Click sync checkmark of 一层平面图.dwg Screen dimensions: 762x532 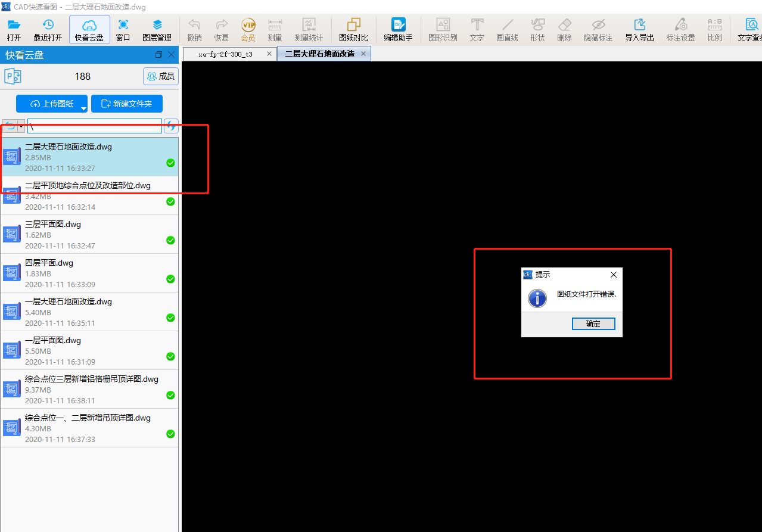coord(170,356)
